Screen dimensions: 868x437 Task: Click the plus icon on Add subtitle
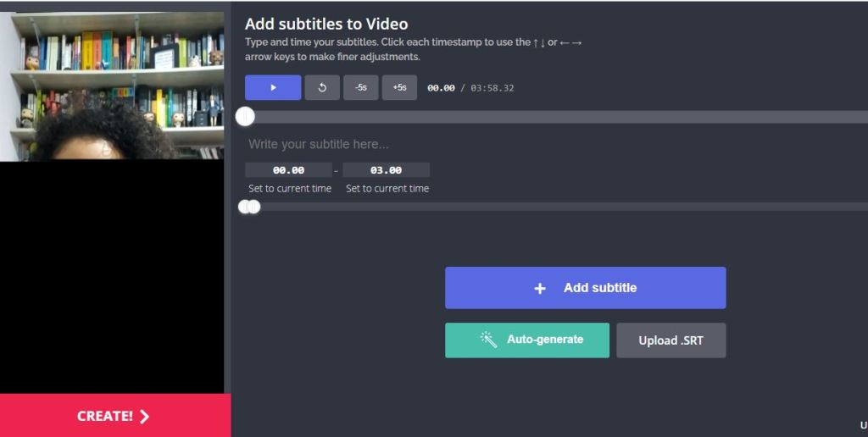540,288
